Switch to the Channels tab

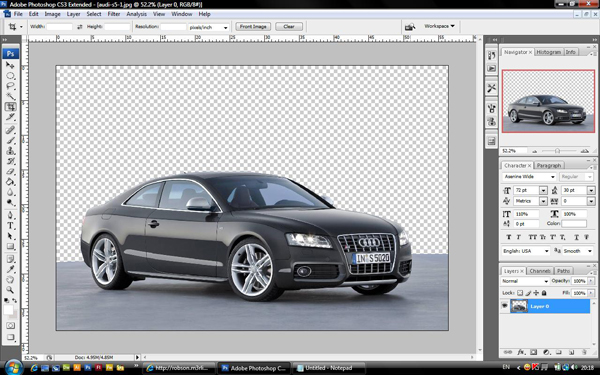click(540, 271)
